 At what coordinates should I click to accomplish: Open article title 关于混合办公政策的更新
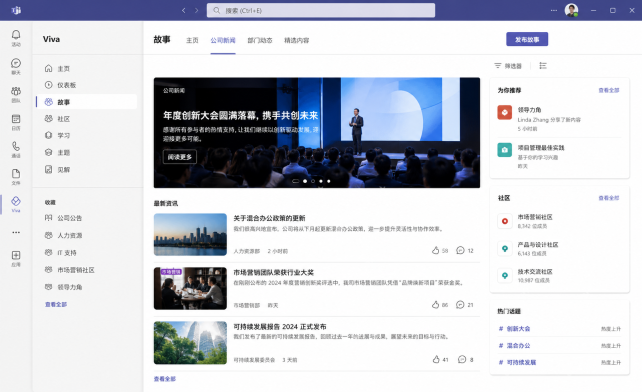269,218
